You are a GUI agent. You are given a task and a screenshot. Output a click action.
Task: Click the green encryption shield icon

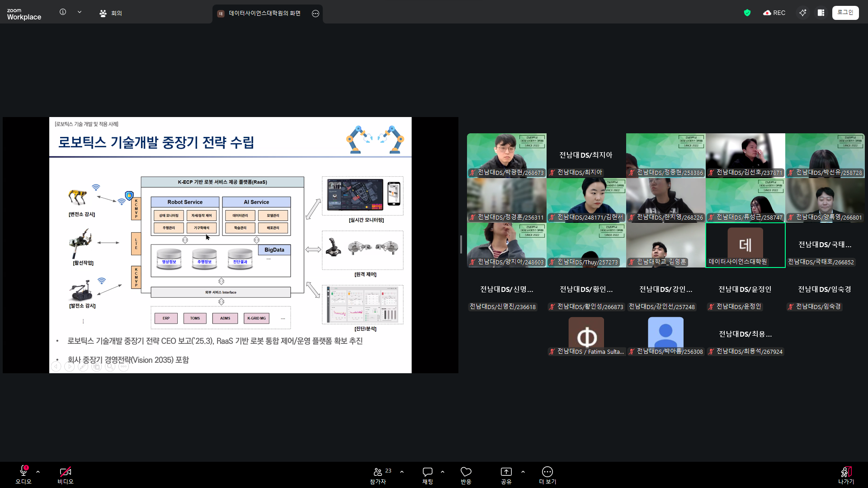click(747, 13)
